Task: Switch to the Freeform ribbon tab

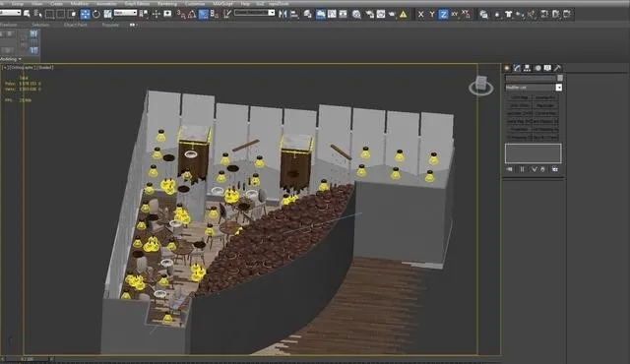Action: [9, 25]
